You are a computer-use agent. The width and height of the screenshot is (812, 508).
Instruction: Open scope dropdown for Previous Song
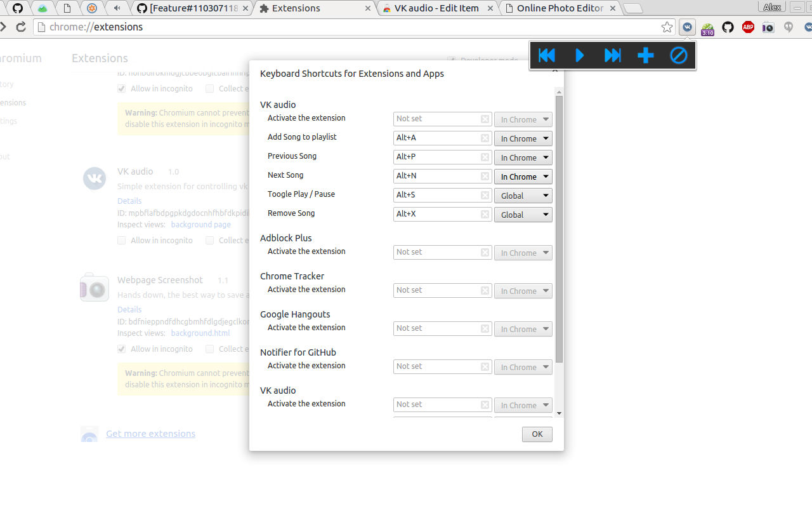[523, 157]
